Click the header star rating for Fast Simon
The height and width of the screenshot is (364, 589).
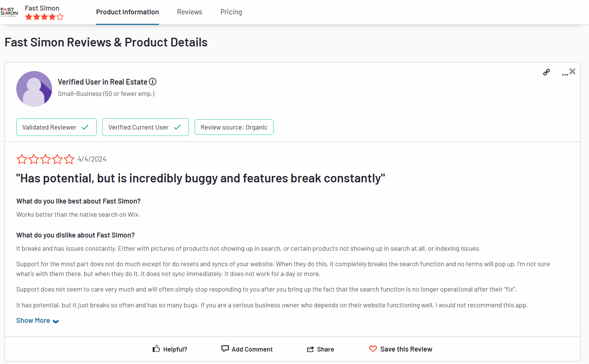(x=44, y=17)
